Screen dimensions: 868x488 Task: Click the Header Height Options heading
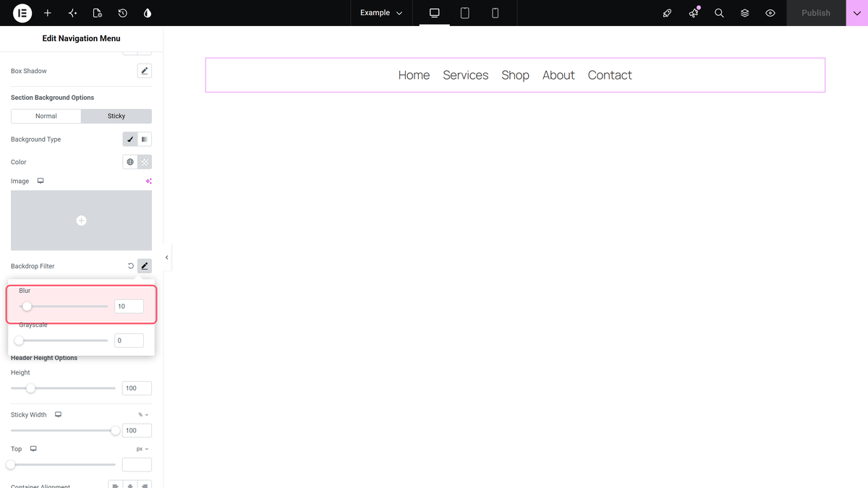pos(44,358)
